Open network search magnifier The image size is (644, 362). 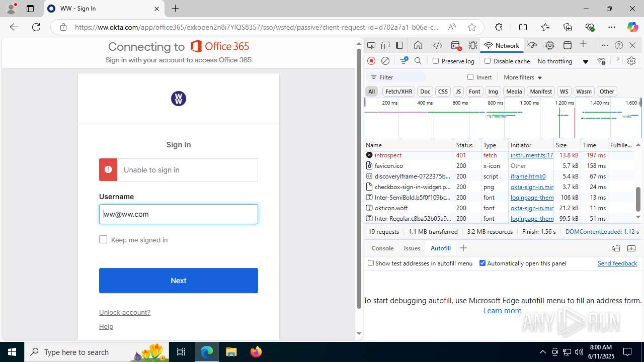418,61
